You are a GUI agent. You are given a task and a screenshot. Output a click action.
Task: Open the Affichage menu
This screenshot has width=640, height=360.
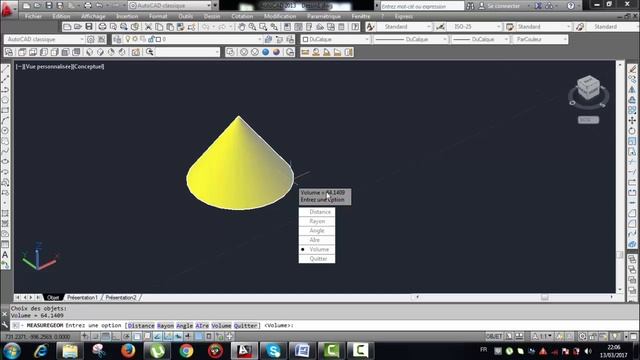click(x=93, y=16)
